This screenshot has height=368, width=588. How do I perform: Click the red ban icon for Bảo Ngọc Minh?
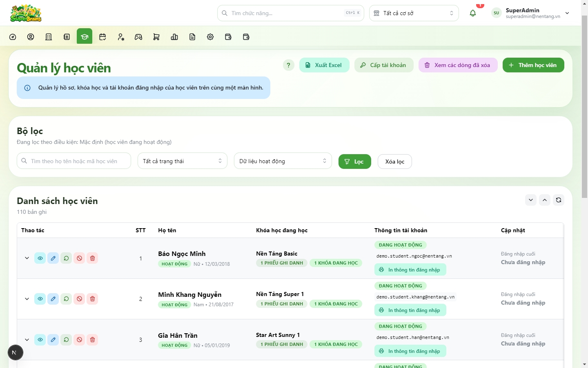79,258
